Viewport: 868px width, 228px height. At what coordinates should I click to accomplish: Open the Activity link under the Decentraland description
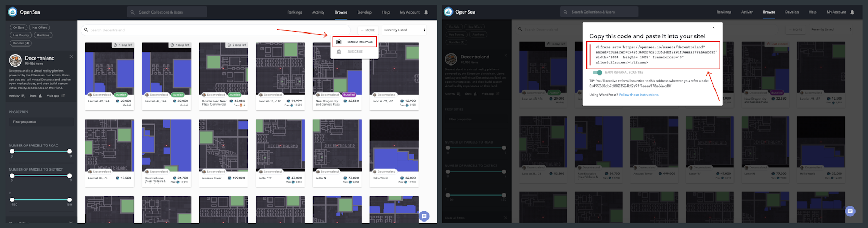17,96
